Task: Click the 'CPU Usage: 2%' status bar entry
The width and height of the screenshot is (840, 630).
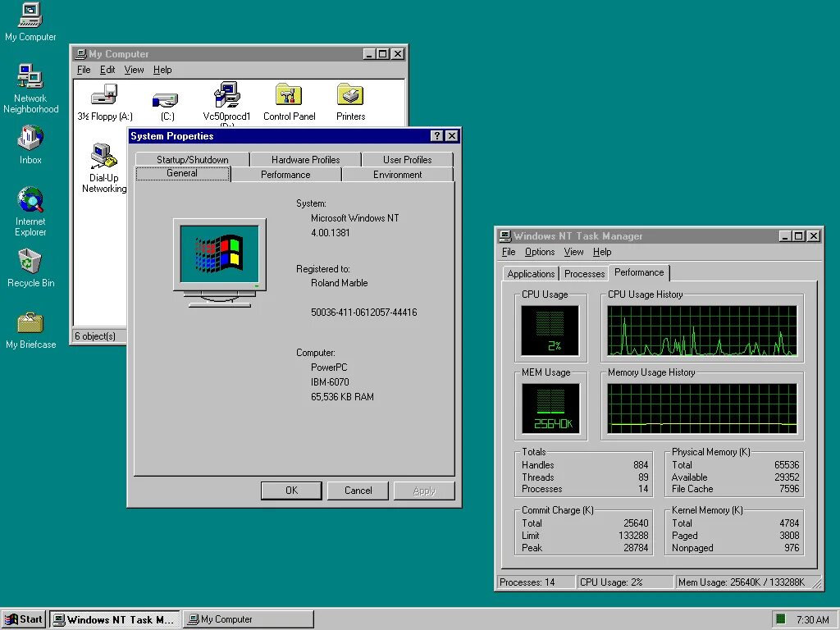Action: click(x=624, y=582)
